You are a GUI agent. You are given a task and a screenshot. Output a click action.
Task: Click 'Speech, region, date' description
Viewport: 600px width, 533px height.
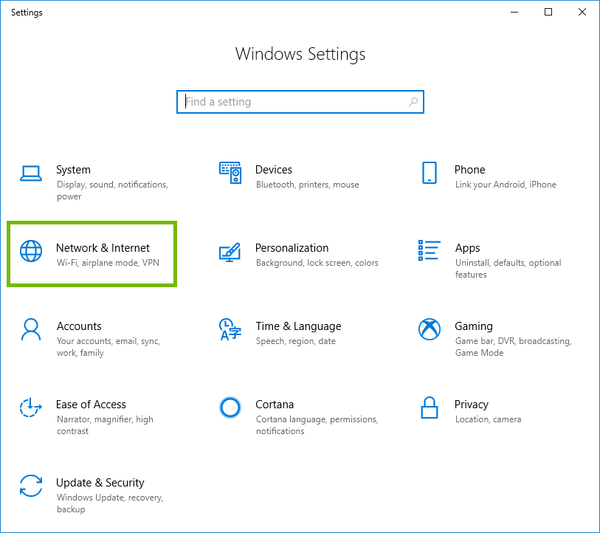point(295,341)
